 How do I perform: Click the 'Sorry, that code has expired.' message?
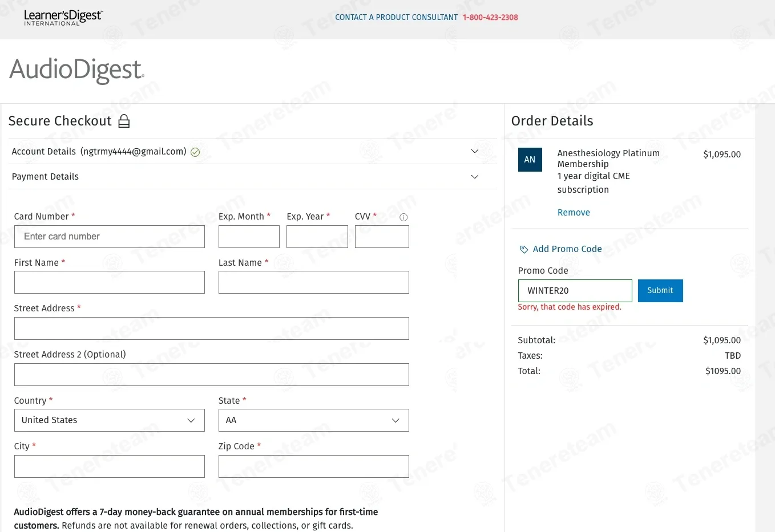(570, 307)
